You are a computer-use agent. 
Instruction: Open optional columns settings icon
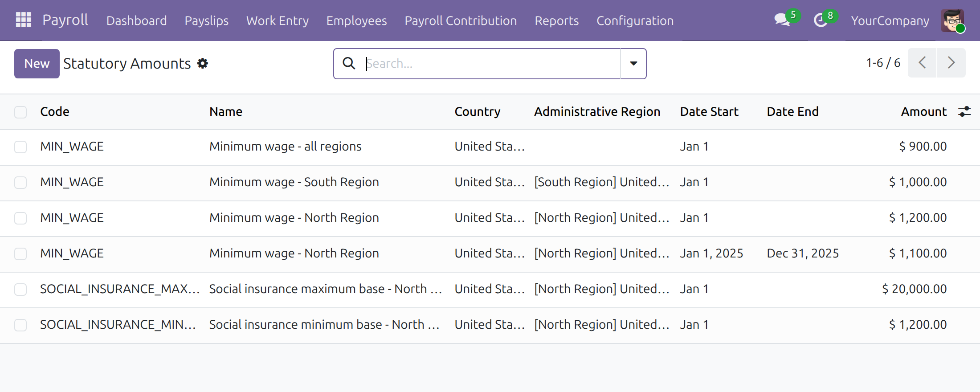click(964, 111)
